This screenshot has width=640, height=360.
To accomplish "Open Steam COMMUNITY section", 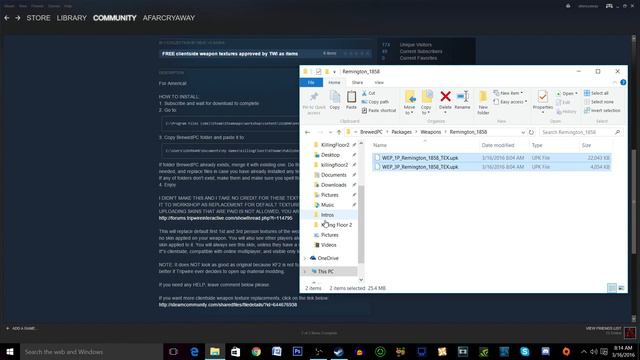I will click(x=115, y=18).
